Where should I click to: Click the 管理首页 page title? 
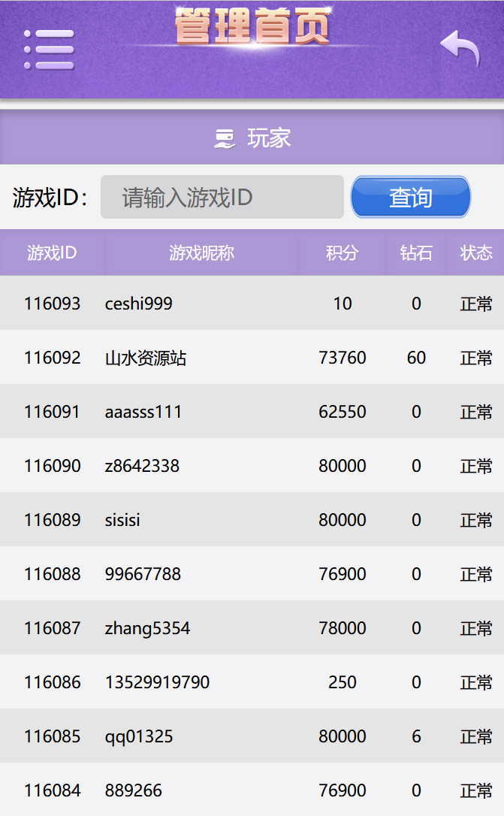pyautogui.click(x=252, y=26)
